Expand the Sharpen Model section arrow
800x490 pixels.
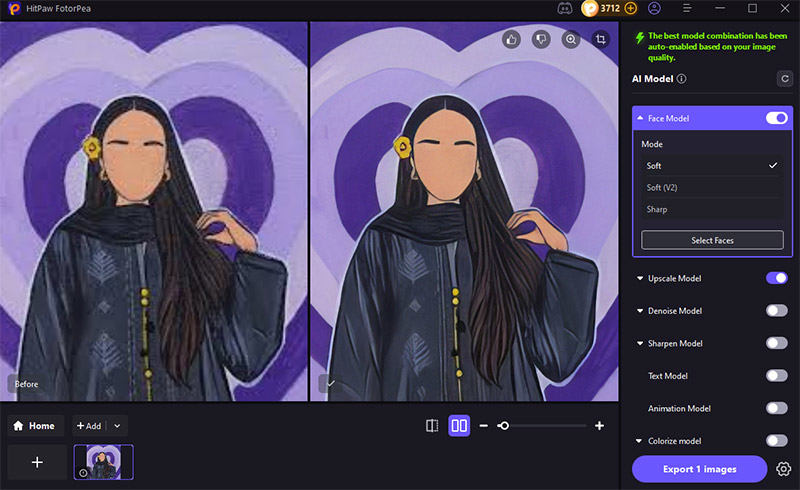tap(640, 344)
